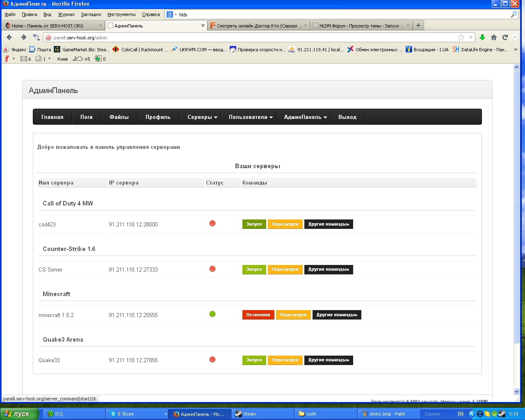Click the search magnifier icon
Image resolution: width=525 pixels, height=420 pixels.
tap(514, 14)
